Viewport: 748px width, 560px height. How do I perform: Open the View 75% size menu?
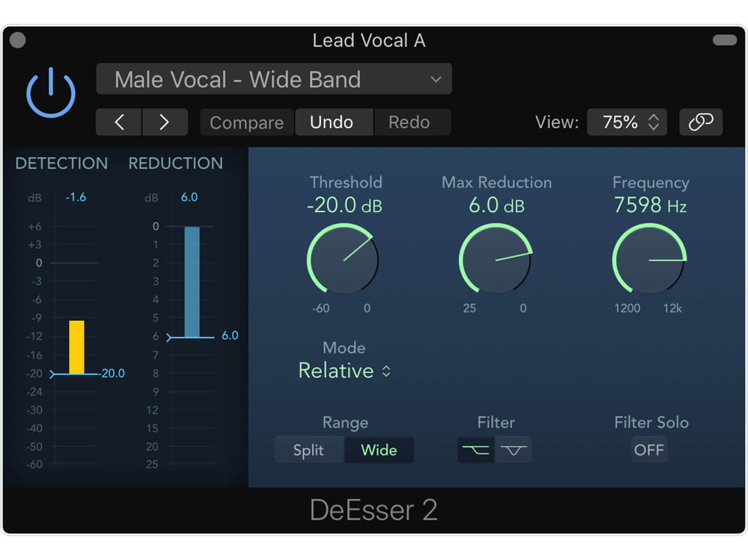627,122
